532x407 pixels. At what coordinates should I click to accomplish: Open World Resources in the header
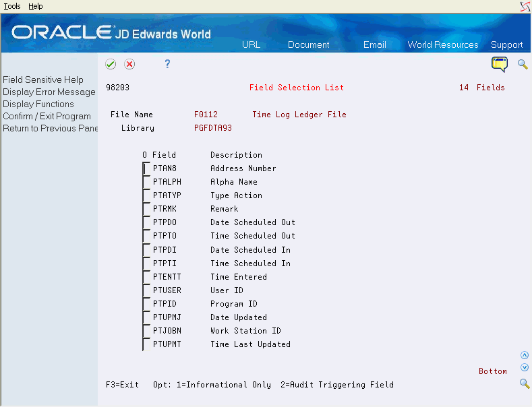click(443, 44)
